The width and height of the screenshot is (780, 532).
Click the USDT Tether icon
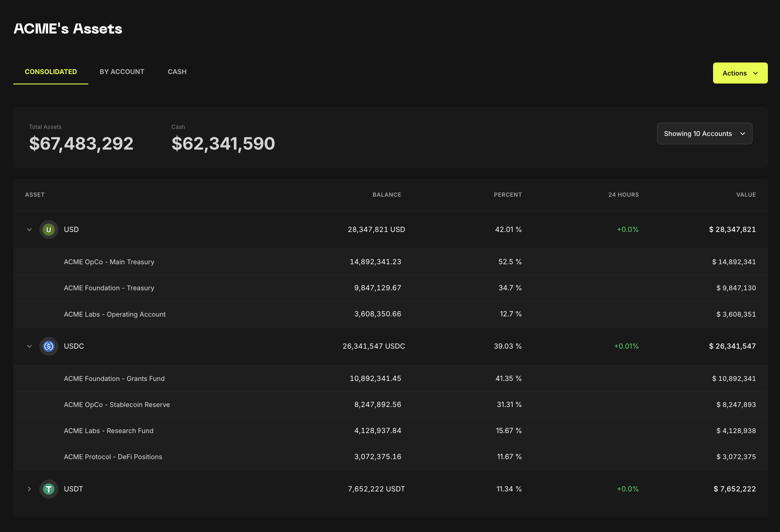point(49,489)
